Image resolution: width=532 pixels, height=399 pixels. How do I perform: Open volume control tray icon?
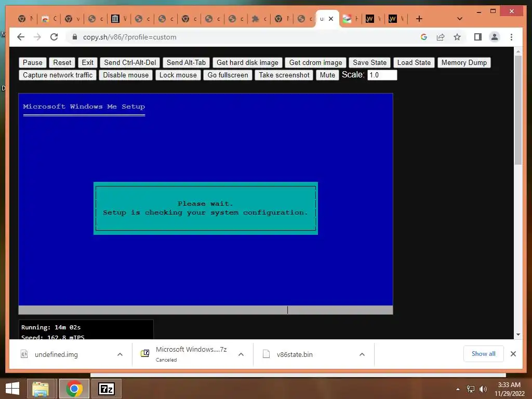[x=483, y=389]
